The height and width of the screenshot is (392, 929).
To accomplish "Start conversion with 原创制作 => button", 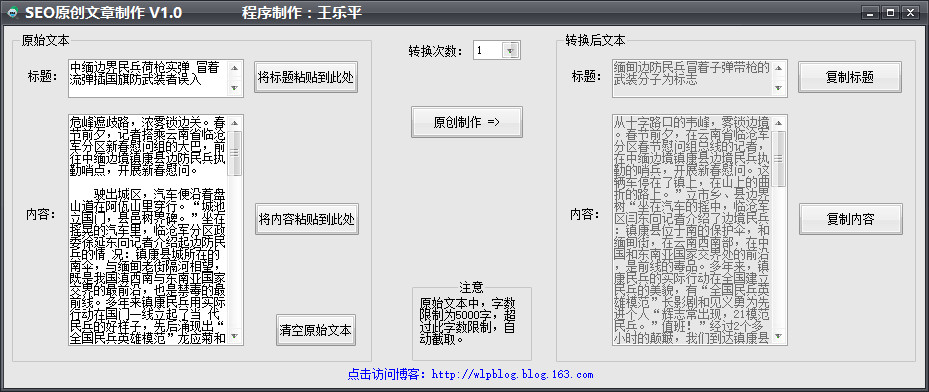I will 467,122.
